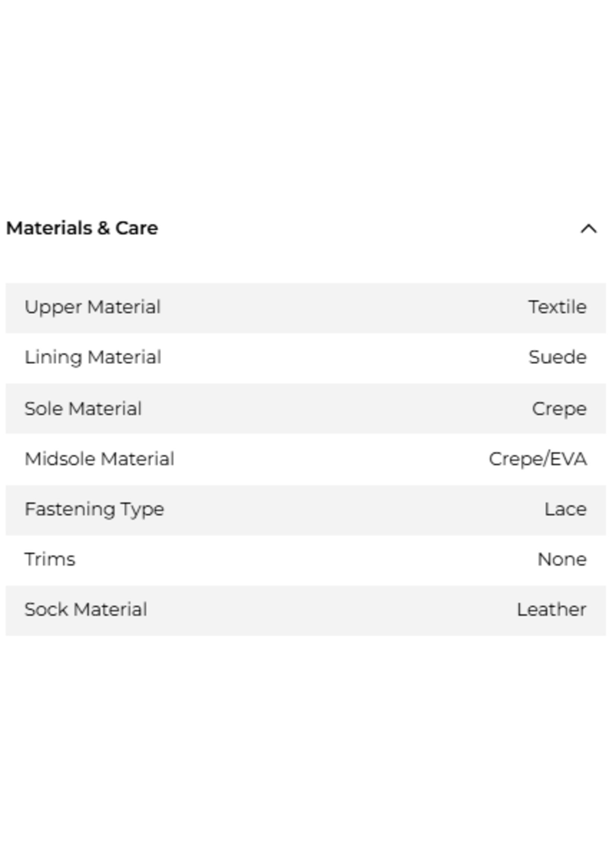The width and height of the screenshot is (616, 863).
Task: Click the None value for Trims
Action: tap(562, 559)
